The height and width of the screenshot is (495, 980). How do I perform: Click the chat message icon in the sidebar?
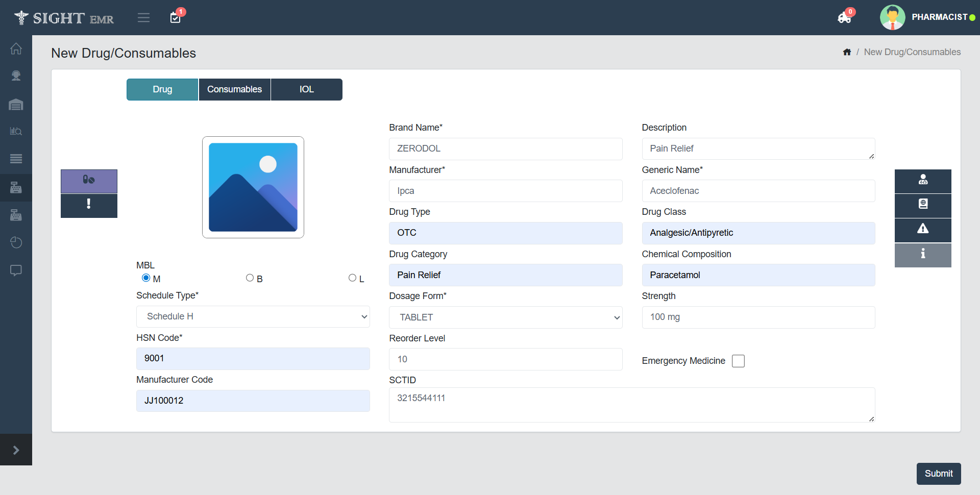point(16,270)
